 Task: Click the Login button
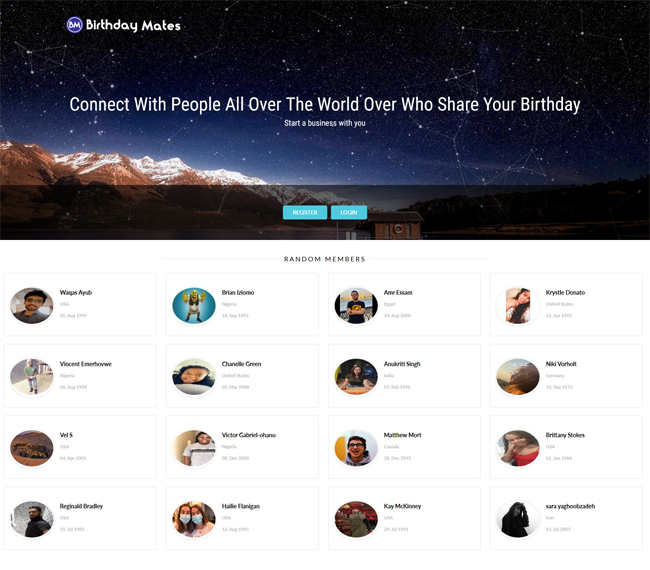point(349,212)
